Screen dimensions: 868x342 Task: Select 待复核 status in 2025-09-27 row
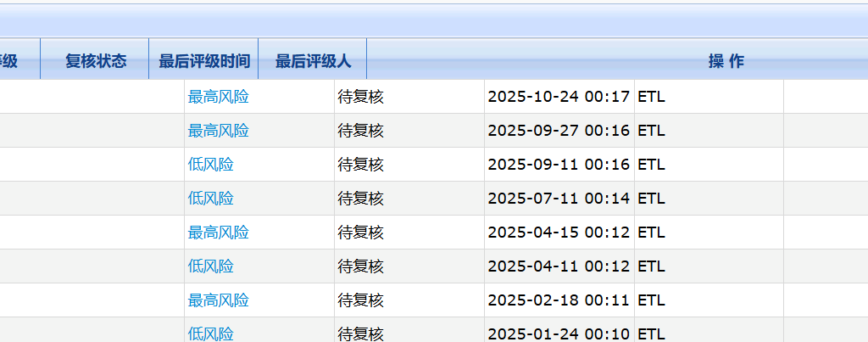coord(360,131)
